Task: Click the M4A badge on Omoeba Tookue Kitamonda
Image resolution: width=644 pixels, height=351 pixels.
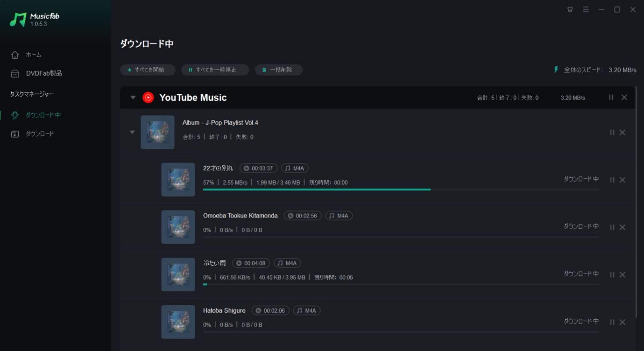Action: click(x=339, y=216)
